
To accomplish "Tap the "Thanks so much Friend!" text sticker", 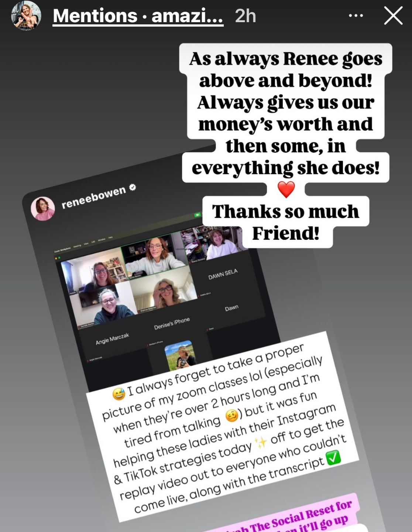I will (286, 222).
